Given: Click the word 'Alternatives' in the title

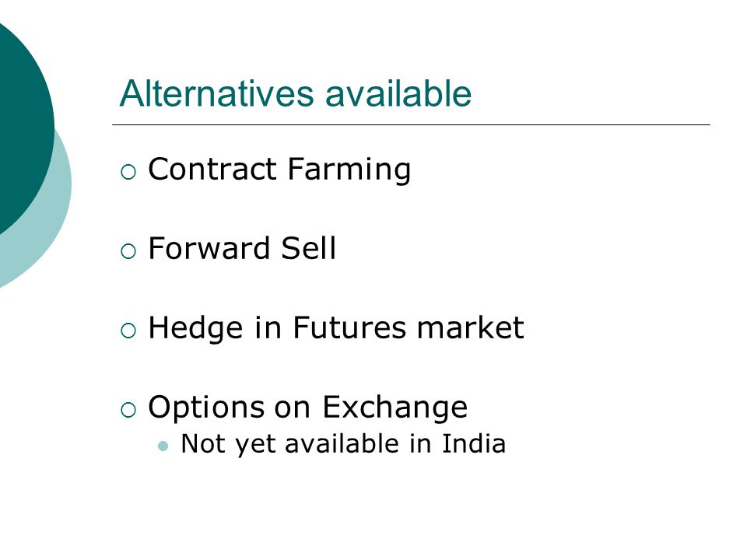Looking at the screenshot, I should [x=217, y=93].
